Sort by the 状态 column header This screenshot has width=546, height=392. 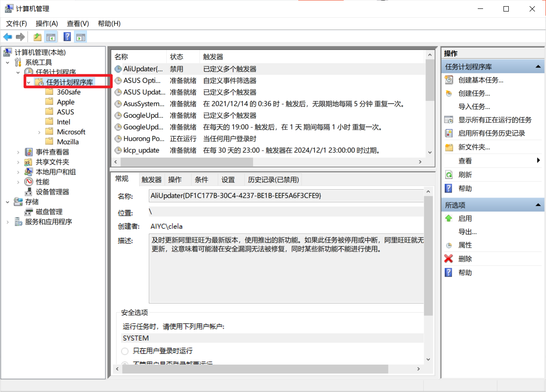coord(183,57)
